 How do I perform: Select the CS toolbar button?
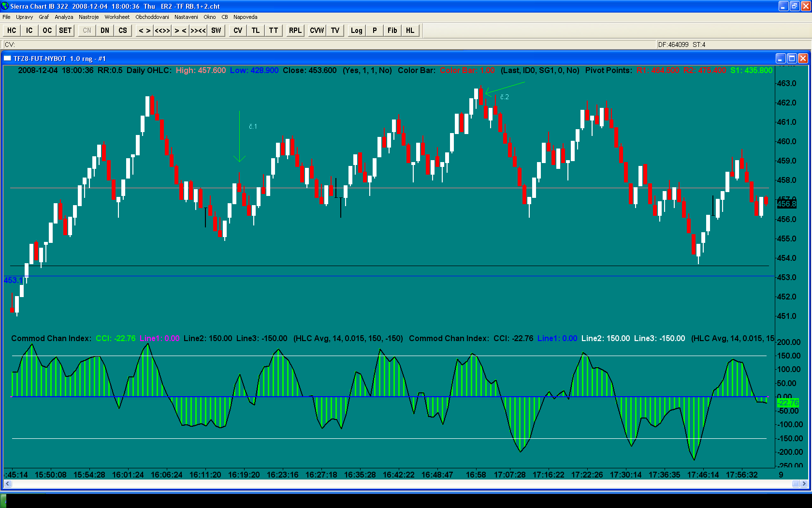(x=123, y=30)
